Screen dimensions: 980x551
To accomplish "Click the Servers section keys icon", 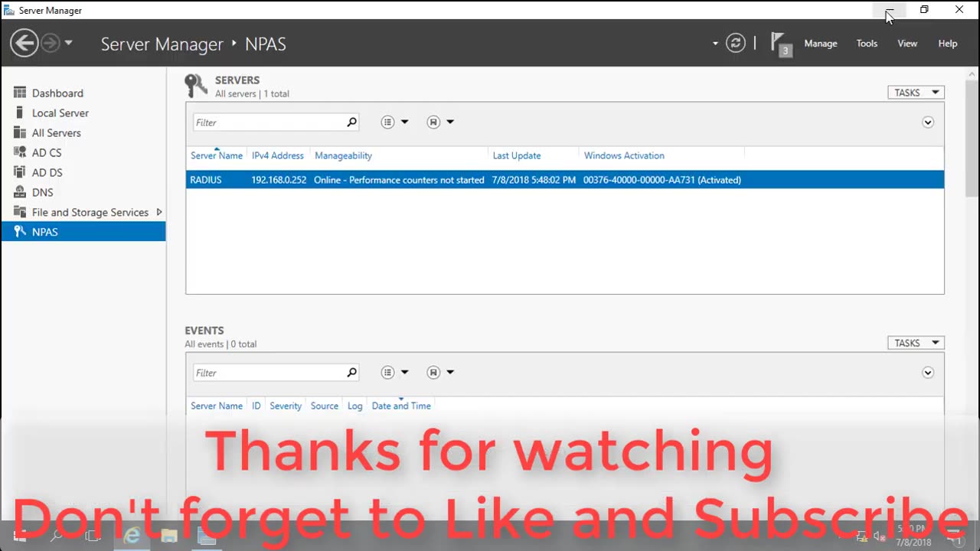I will (x=196, y=86).
